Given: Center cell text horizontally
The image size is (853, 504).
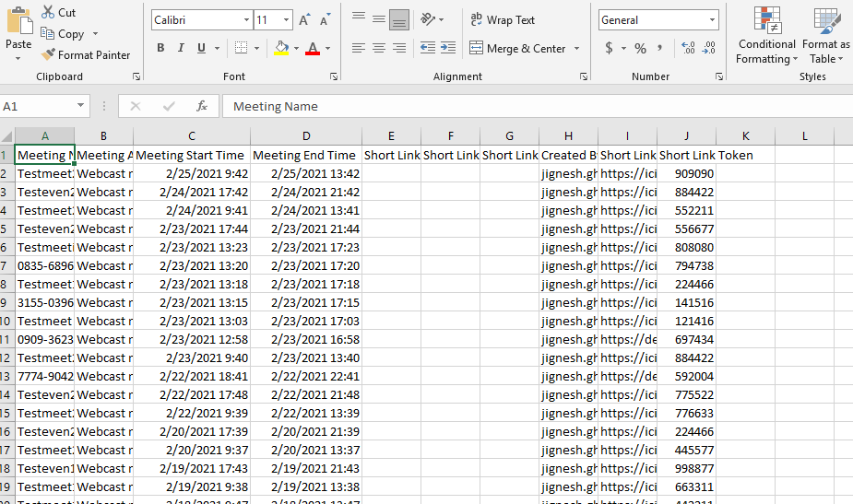Looking at the screenshot, I should (x=379, y=48).
